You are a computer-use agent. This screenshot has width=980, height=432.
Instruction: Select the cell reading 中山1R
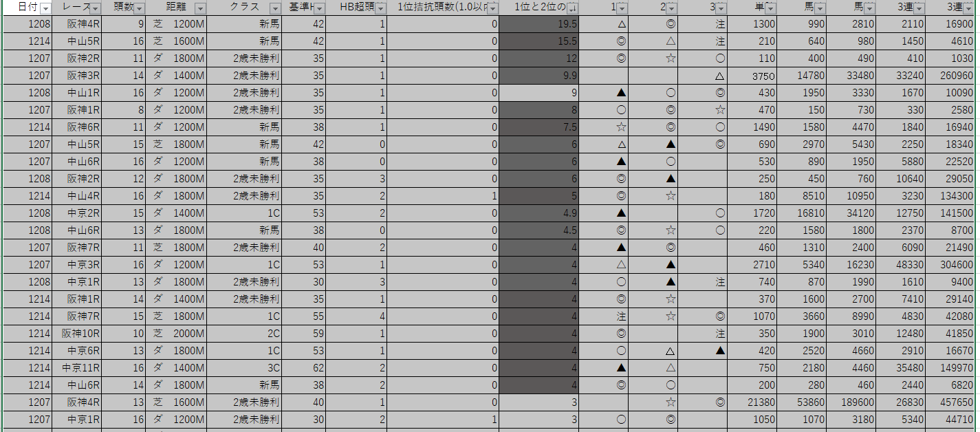76,93
